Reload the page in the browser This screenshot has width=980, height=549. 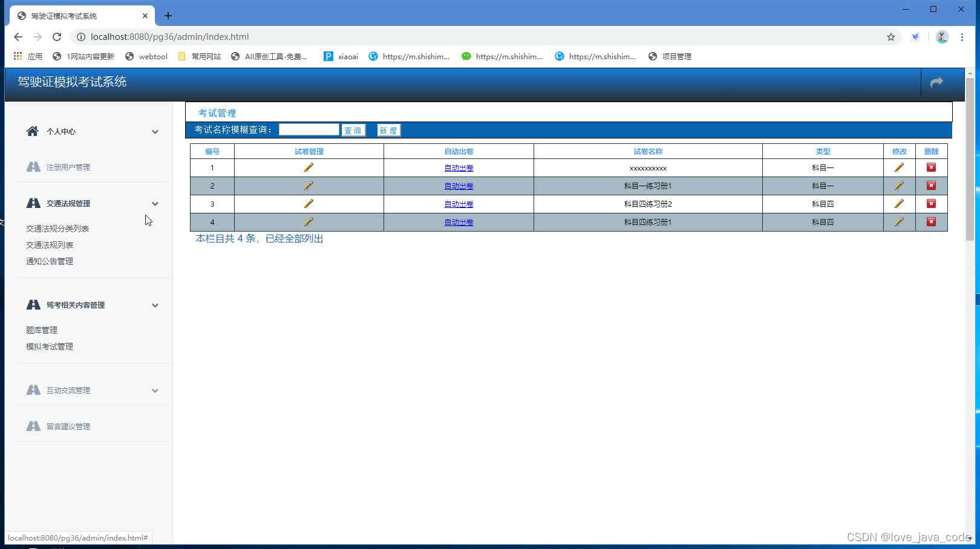pos(57,37)
